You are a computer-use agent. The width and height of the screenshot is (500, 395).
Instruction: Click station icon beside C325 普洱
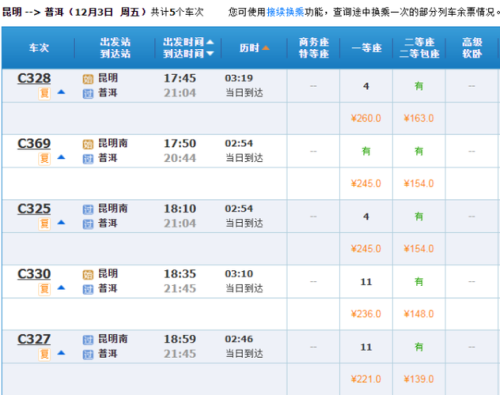tap(88, 224)
